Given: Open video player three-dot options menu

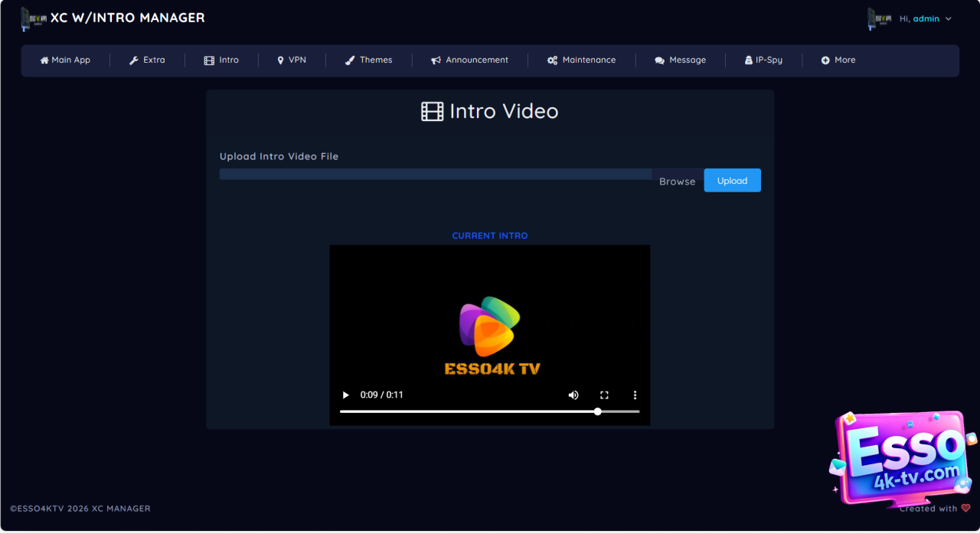Looking at the screenshot, I should point(635,395).
